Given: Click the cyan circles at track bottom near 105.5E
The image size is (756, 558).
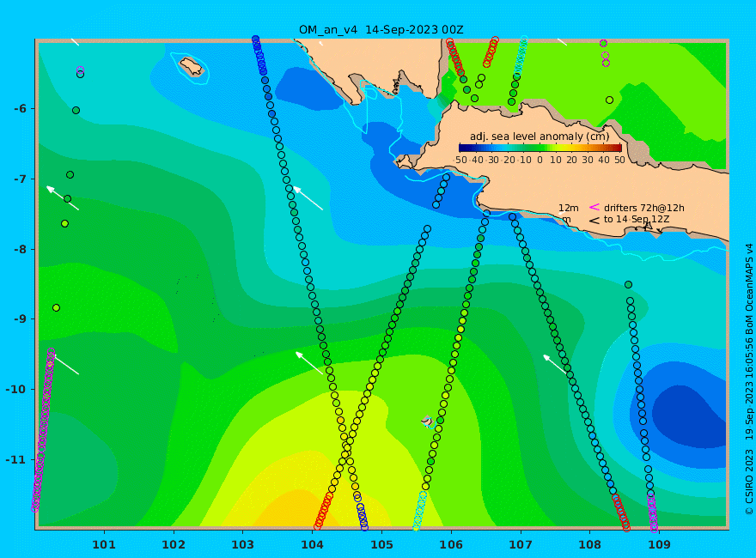Looking at the screenshot, I should pos(419,512).
